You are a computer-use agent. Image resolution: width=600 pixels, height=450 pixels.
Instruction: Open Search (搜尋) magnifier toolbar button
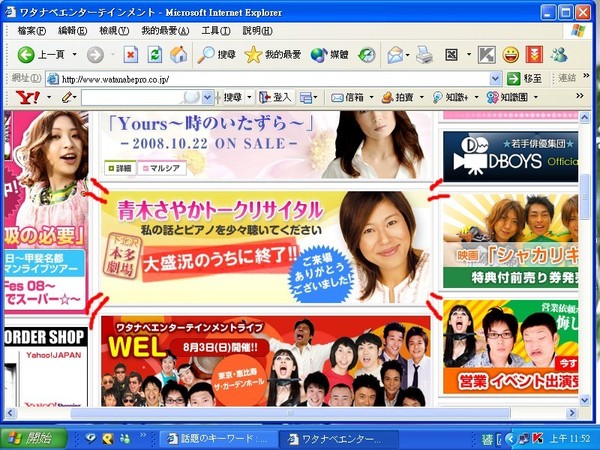click(216, 55)
